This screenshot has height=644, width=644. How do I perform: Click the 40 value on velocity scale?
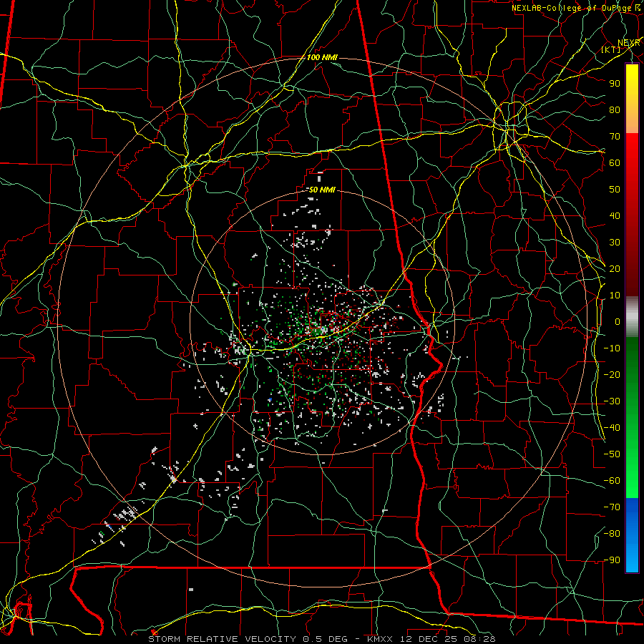coord(615,216)
